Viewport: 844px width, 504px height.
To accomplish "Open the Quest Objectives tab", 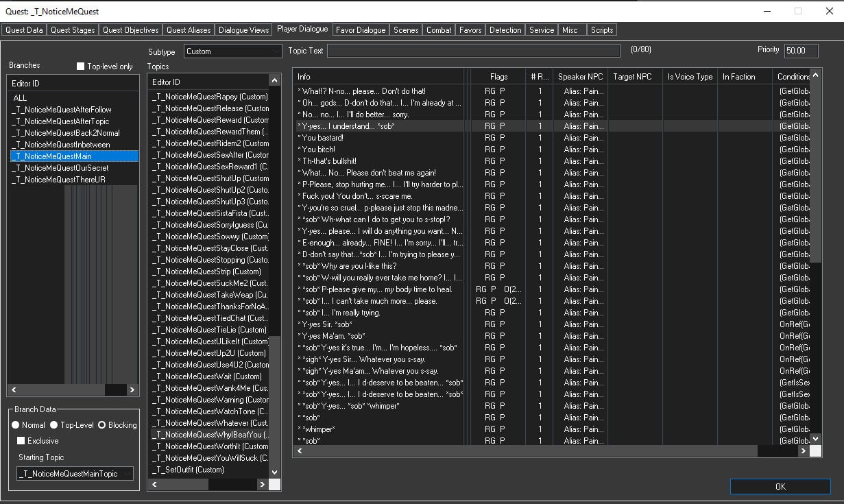I will (131, 29).
